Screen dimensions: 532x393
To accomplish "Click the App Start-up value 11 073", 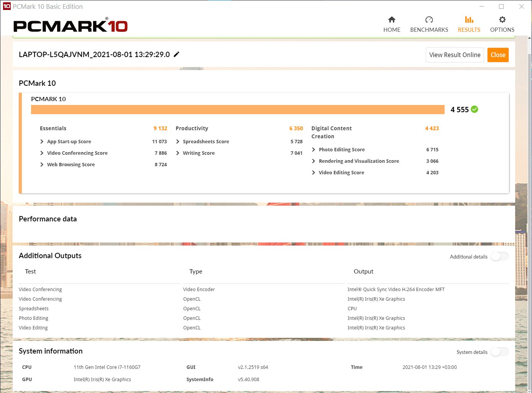I will pos(159,142).
